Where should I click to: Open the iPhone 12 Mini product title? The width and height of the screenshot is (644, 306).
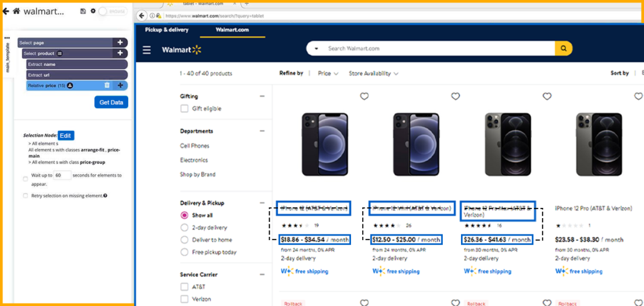(x=412, y=209)
